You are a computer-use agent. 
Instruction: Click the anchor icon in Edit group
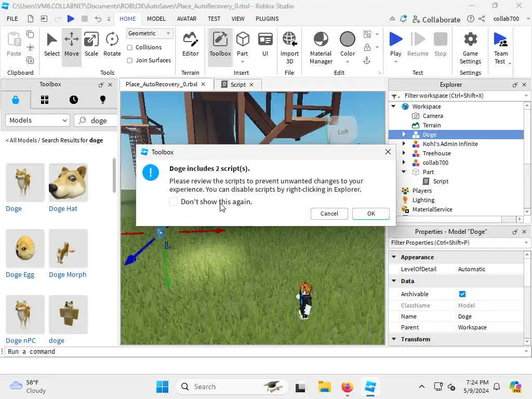point(367,60)
